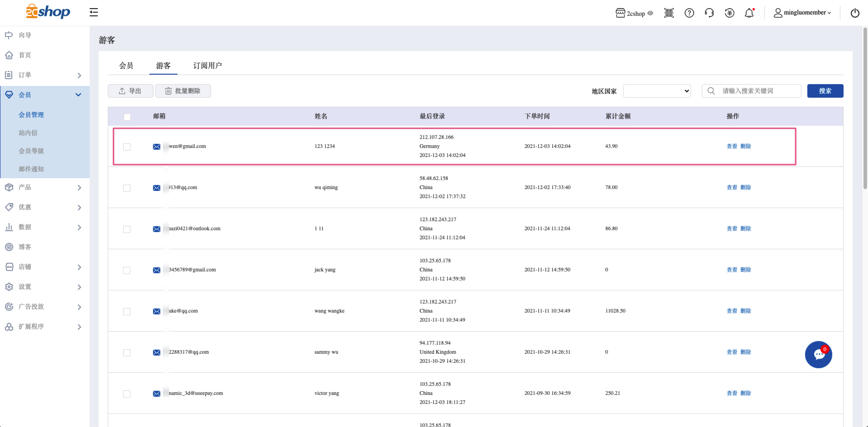This screenshot has height=427, width=868.
Task: View victor yang via 查看 link
Action: click(732, 393)
